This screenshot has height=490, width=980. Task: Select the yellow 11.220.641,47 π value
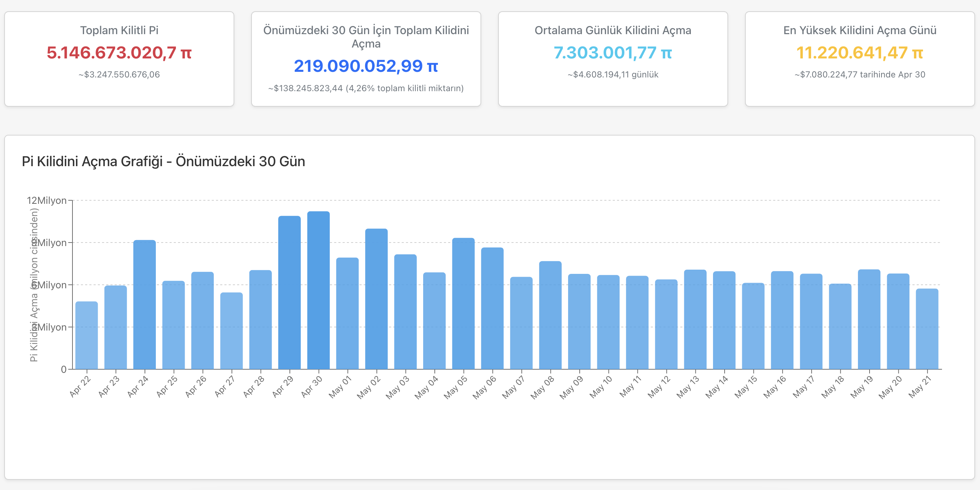pos(859,52)
